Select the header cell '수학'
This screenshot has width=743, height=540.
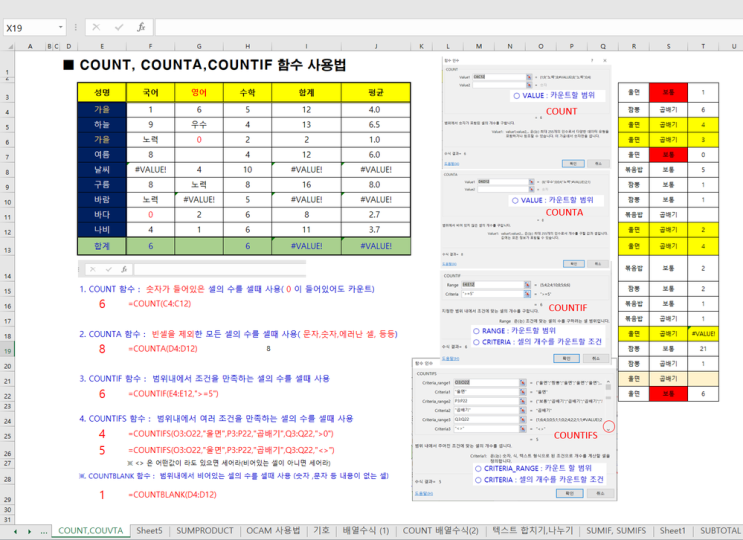tap(247, 92)
